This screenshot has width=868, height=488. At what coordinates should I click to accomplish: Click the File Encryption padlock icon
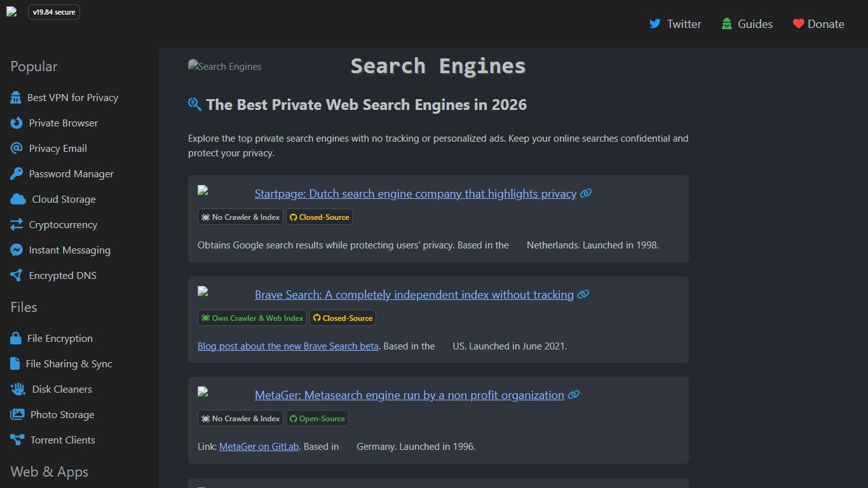click(17, 338)
